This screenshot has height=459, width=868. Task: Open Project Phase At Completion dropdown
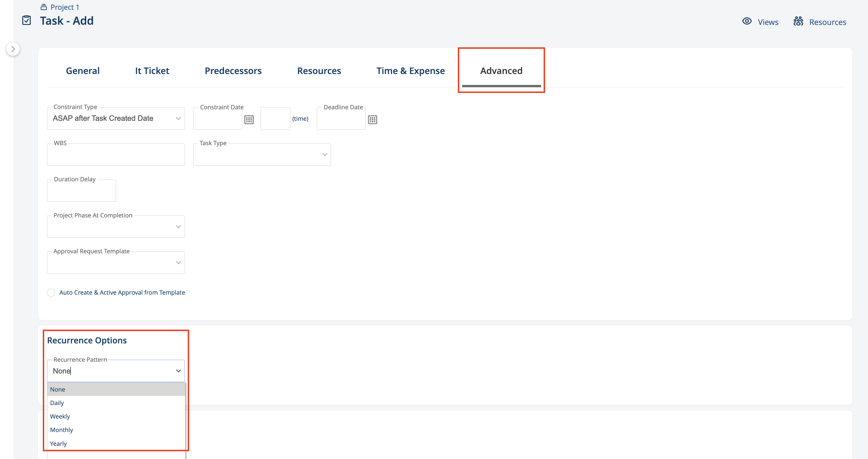click(116, 227)
